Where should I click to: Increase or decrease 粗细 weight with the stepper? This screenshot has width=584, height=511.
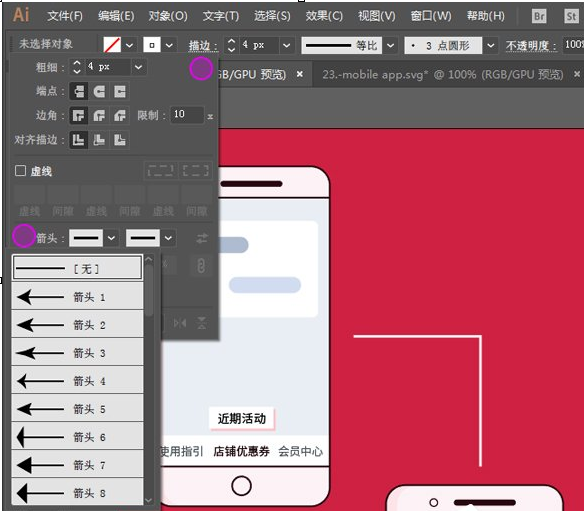coord(77,67)
